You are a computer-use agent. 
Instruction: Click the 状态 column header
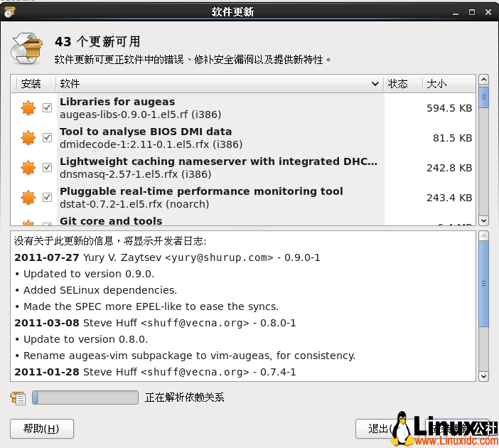coord(402,84)
